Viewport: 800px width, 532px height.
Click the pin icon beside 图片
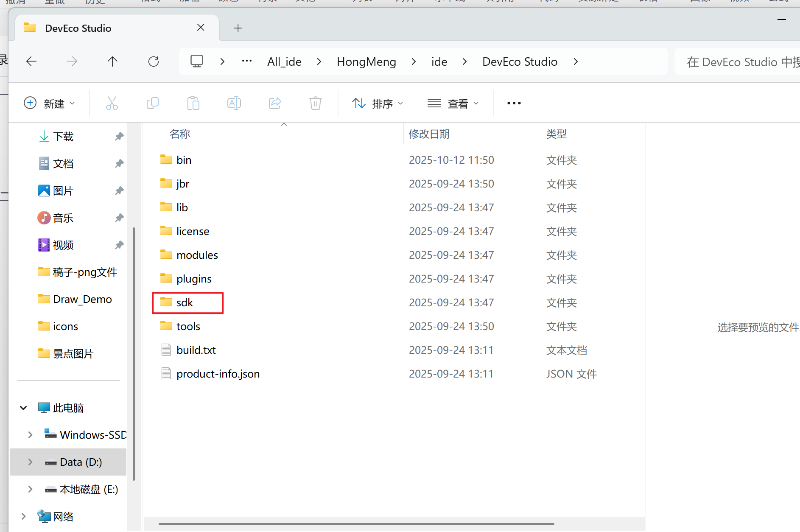[119, 190]
